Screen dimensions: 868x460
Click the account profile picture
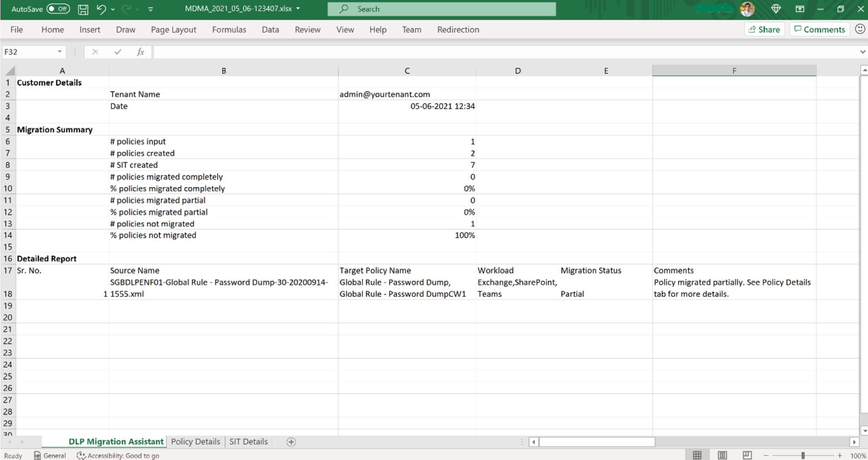pyautogui.click(x=747, y=9)
